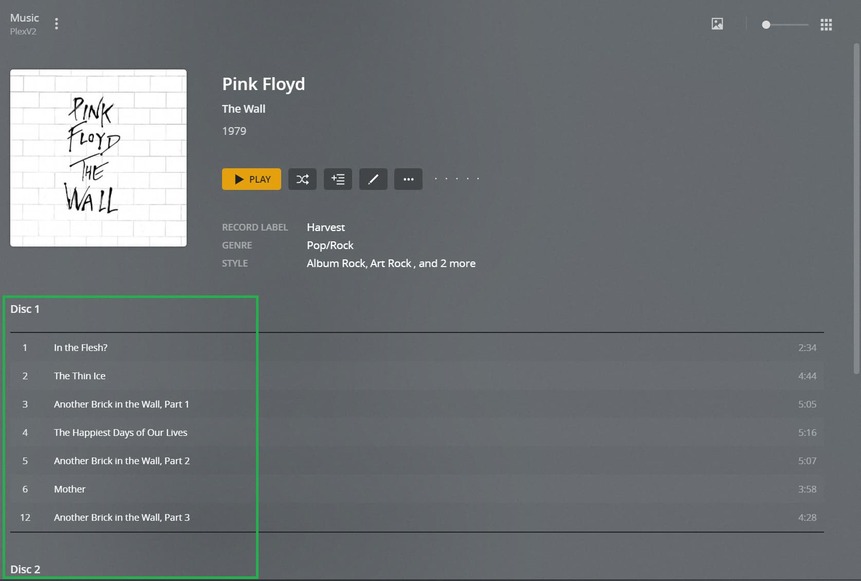This screenshot has height=581, width=861.
Task: Open the Music library options menu
Action: click(x=57, y=24)
